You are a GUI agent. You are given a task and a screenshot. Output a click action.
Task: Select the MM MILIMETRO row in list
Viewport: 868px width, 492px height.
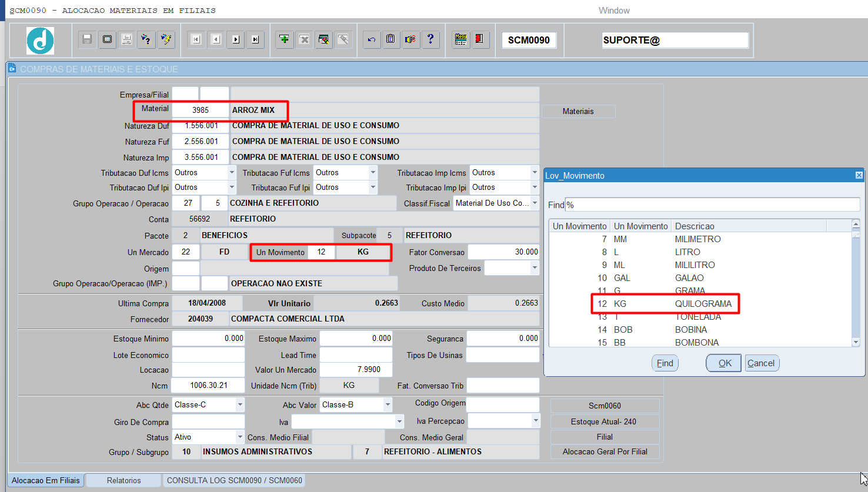click(700, 239)
